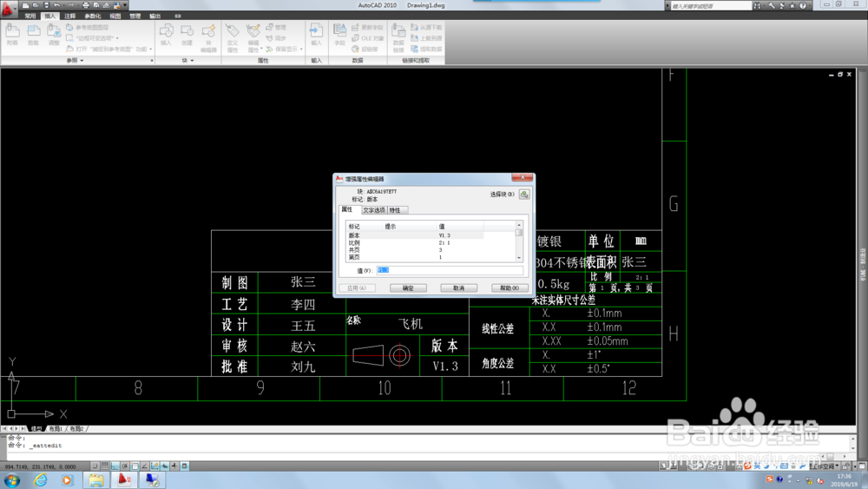This screenshot has width=868, height=489.
Task: Toggle Snap mode in status bar
Action: tap(95, 466)
